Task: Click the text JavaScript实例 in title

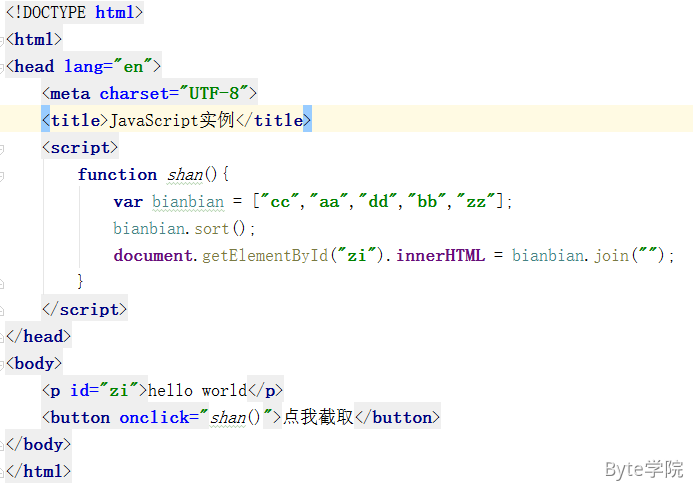Action: click(x=171, y=121)
